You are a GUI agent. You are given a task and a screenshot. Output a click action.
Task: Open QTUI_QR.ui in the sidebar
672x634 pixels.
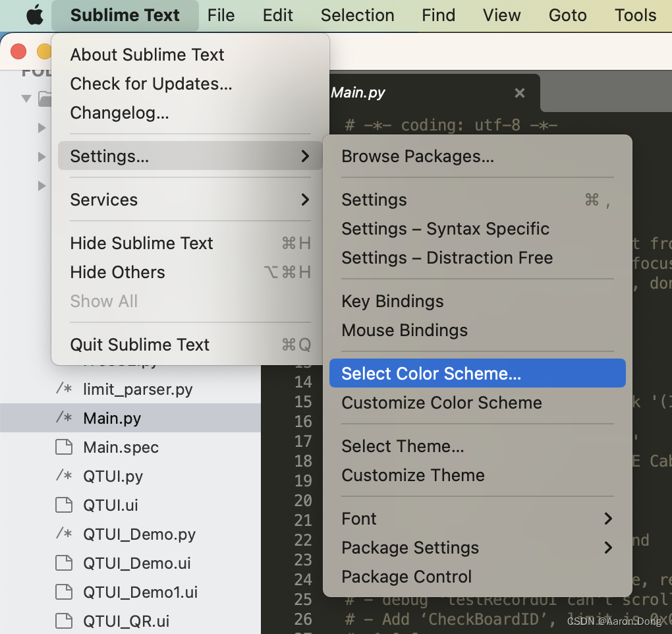[x=126, y=621]
